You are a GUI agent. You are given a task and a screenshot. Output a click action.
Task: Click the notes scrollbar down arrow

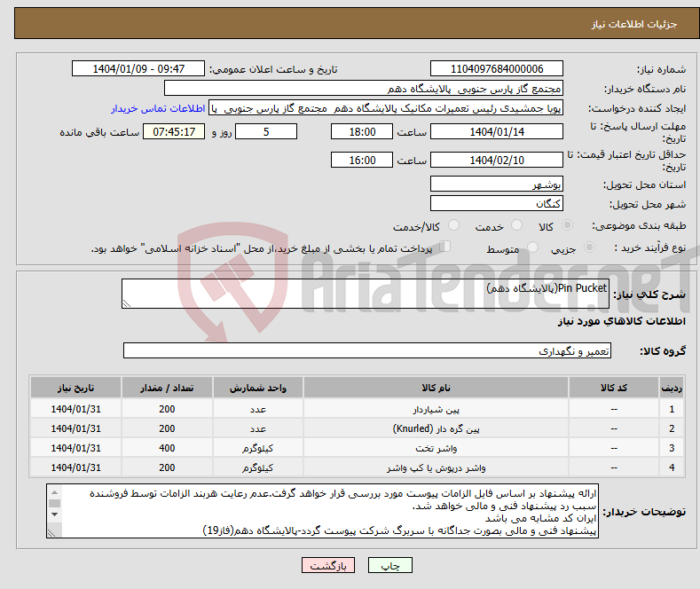(54, 514)
